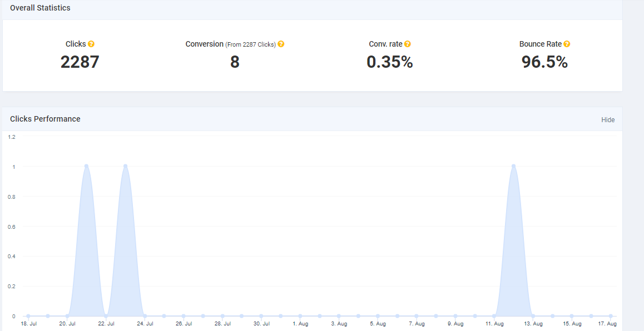Click the 30. Jul x-axis label
This screenshot has height=331, width=644.
(x=261, y=324)
